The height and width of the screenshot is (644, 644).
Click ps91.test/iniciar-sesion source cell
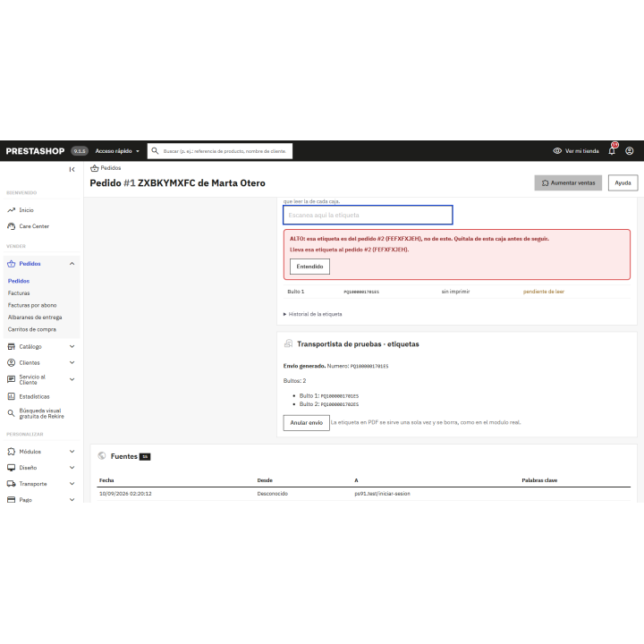383,494
